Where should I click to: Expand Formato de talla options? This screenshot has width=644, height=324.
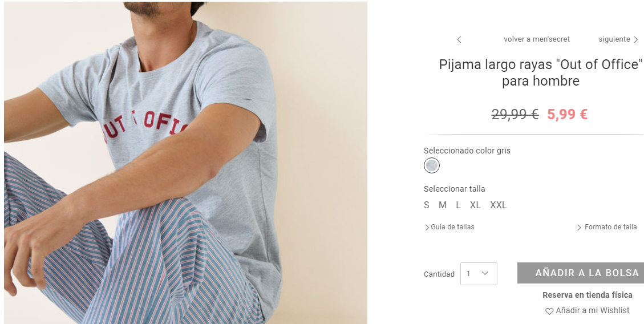tap(610, 227)
